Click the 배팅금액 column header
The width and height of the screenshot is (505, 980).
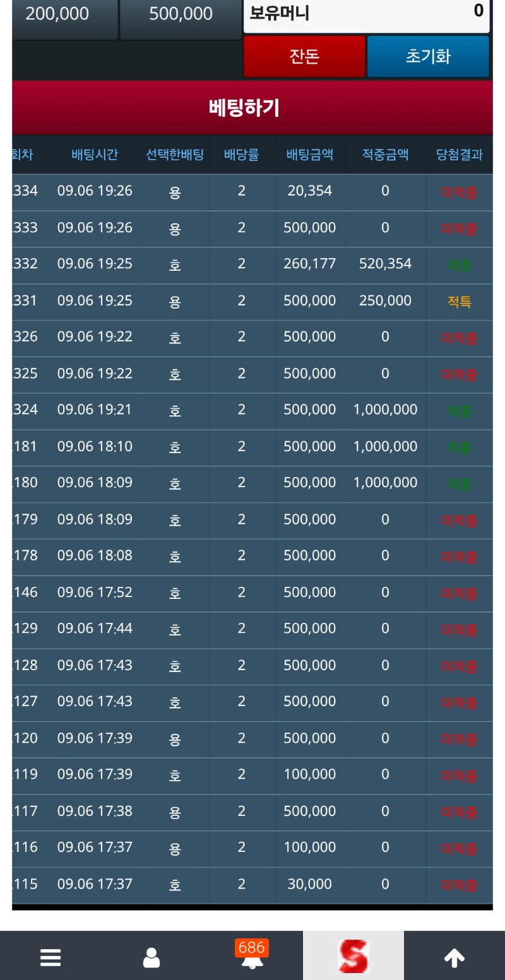310,155
